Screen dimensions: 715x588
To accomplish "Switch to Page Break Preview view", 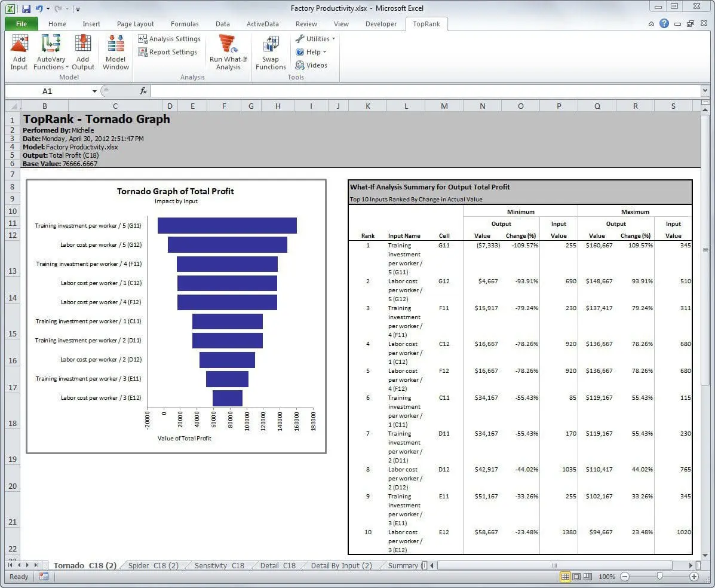I will [587, 577].
